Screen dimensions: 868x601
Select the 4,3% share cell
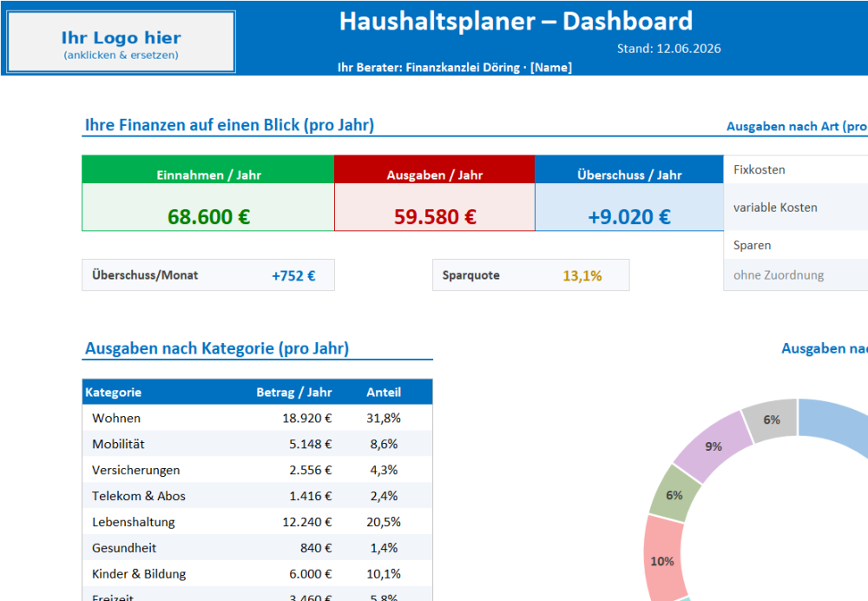click(x=384, y=470)
